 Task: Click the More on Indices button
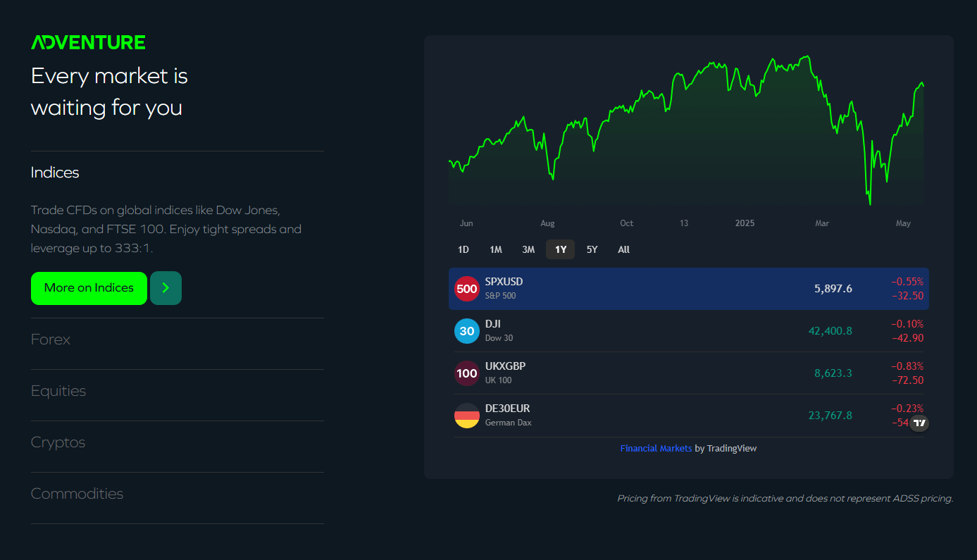pyautogui.click(x=89, y=288)
